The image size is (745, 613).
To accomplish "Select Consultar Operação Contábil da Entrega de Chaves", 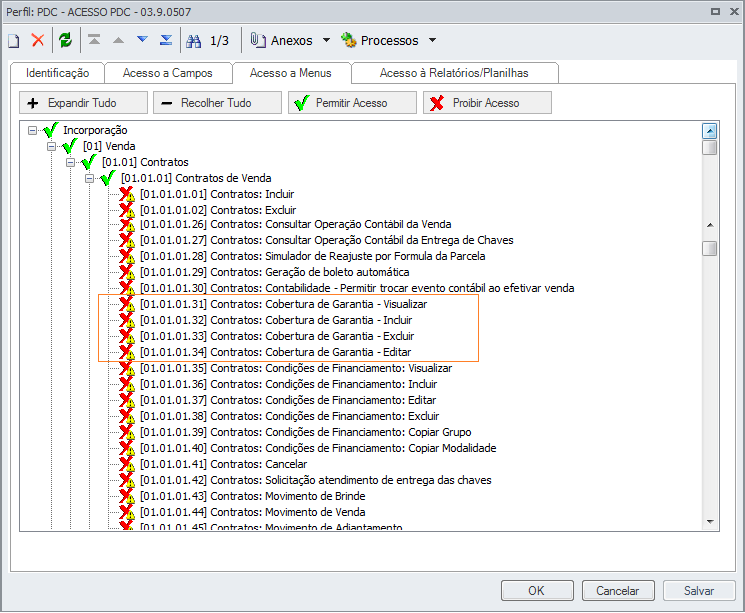I will click(x=327, y=240).
